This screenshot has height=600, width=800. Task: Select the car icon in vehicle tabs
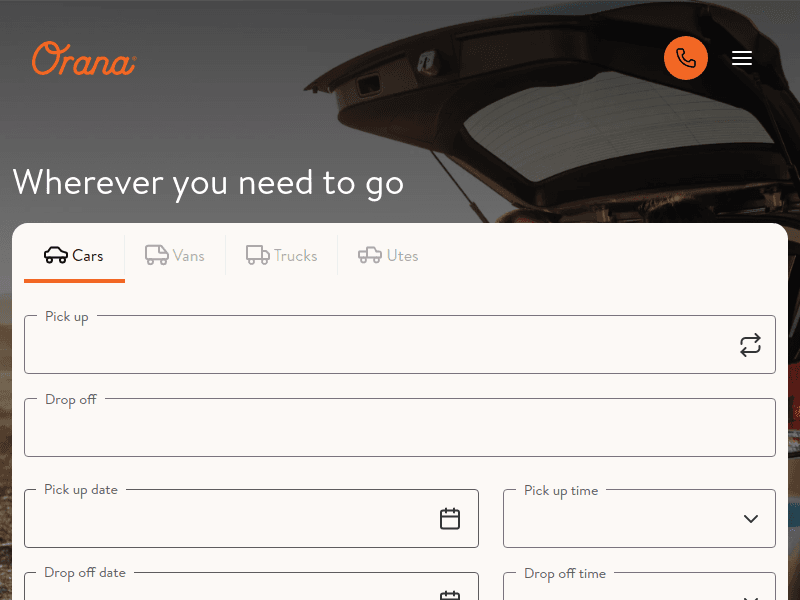tap(56, 256)
